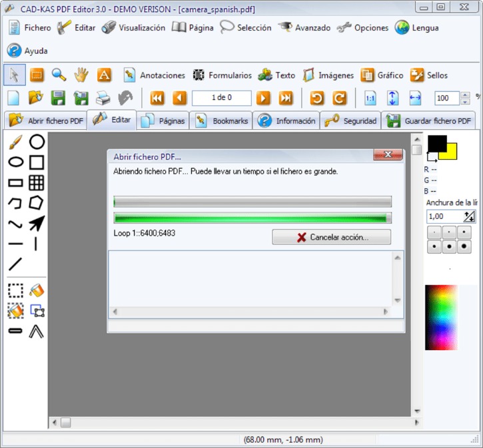The image size is (483, 448).
Task: Toggle the dashed rectangle selection tool
Action: tap(15, 290)
